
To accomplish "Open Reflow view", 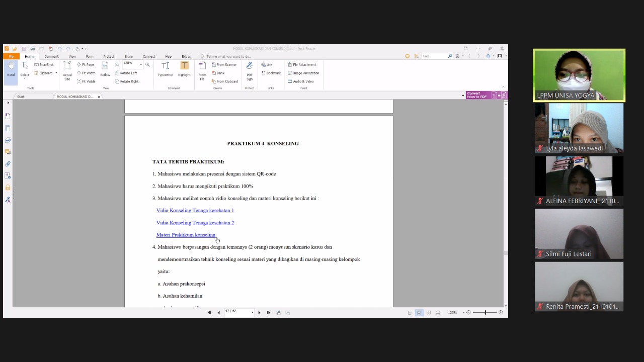I will [x=105, y=69].
